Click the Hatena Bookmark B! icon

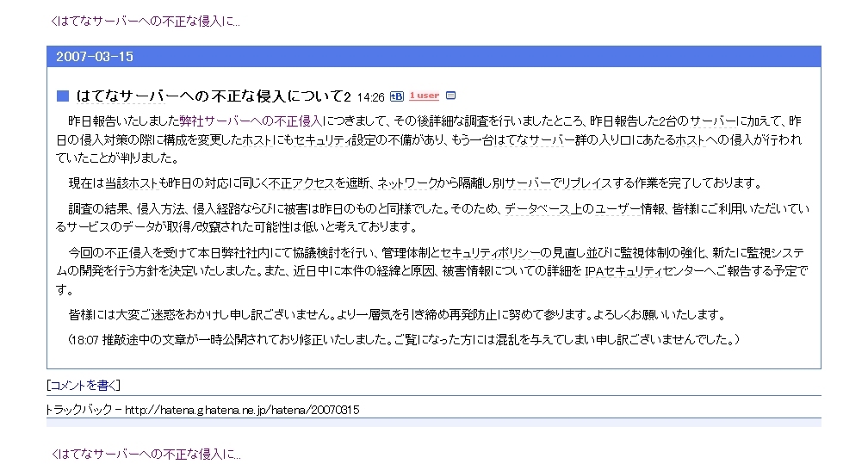click(397, 96)
